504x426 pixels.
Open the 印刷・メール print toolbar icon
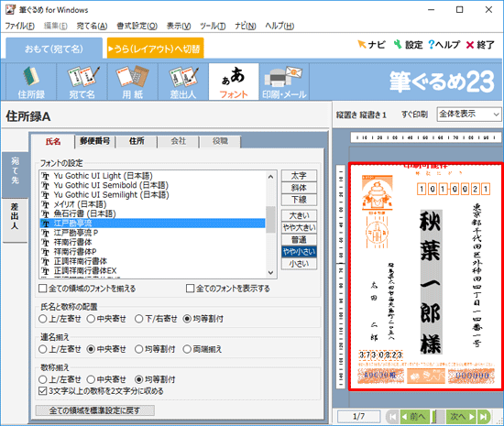(x=284, y=82)
